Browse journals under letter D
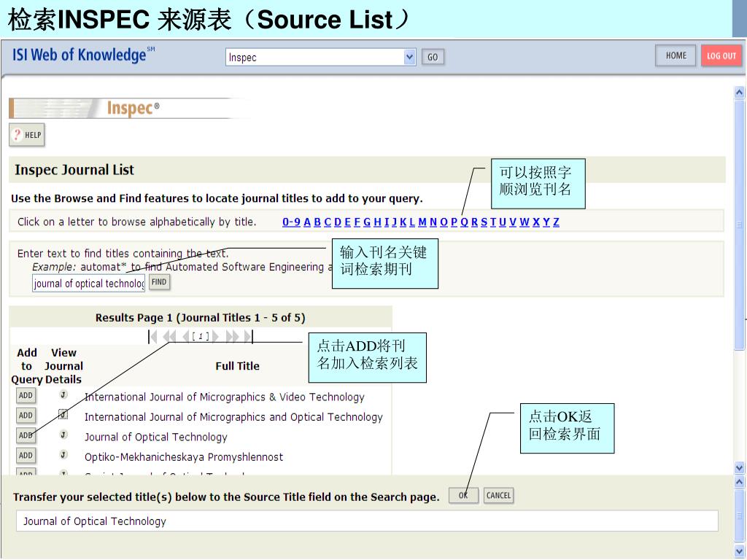The image size is (747, 560). point(338,222)
